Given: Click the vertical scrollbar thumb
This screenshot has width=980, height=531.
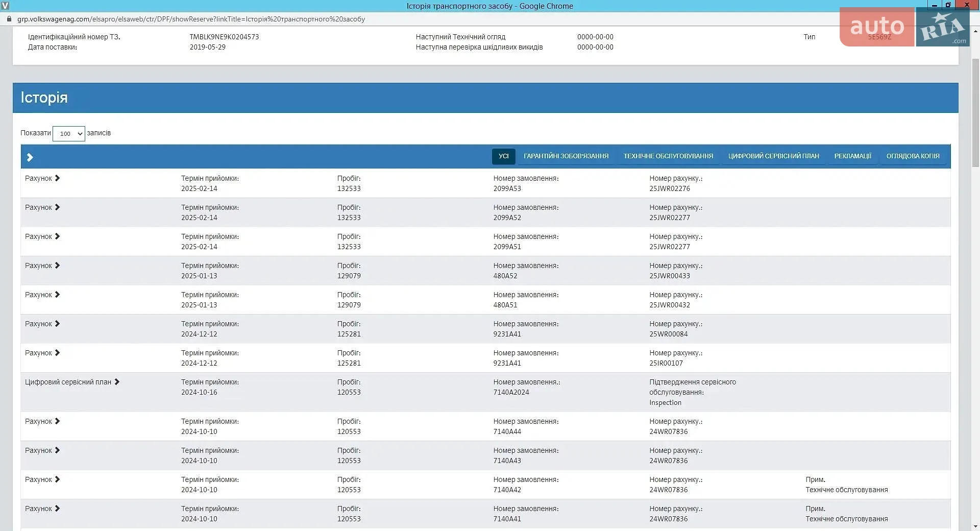Looking at the screenshot, I should pos(975,112).
